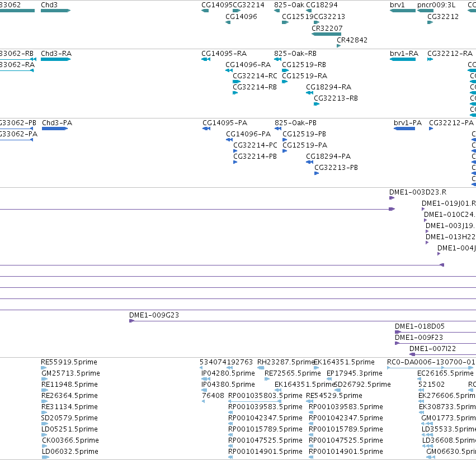Click the CG32212-RA transcript
Viewport: 476px width, 460px height.
(430, 59)
